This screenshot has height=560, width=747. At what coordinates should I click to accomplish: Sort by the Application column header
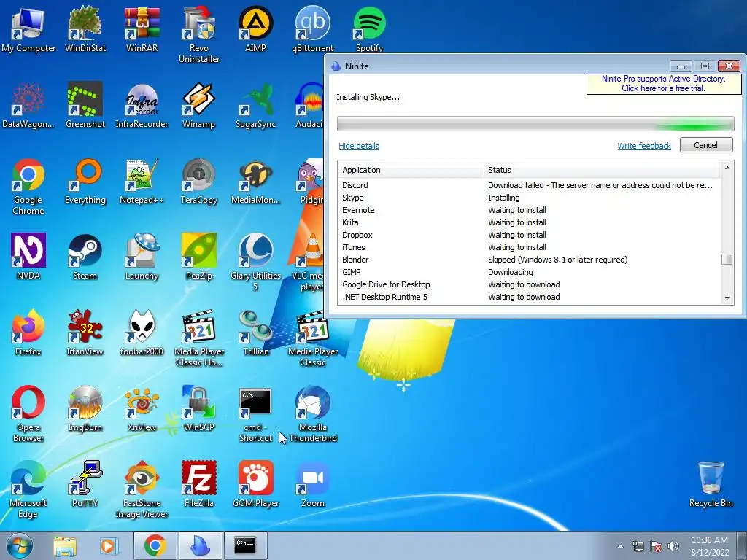coord(411,170)
